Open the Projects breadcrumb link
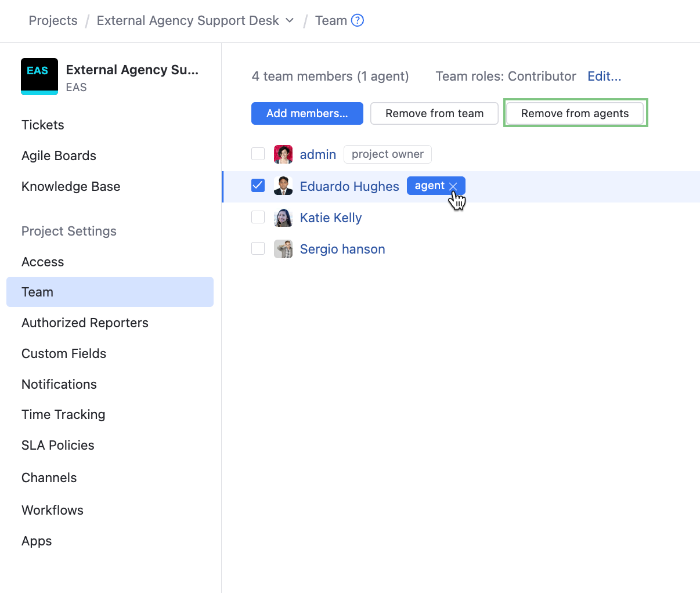Viewport: 700px width, 593px height. pyautogui.click(x=53, y=21)
